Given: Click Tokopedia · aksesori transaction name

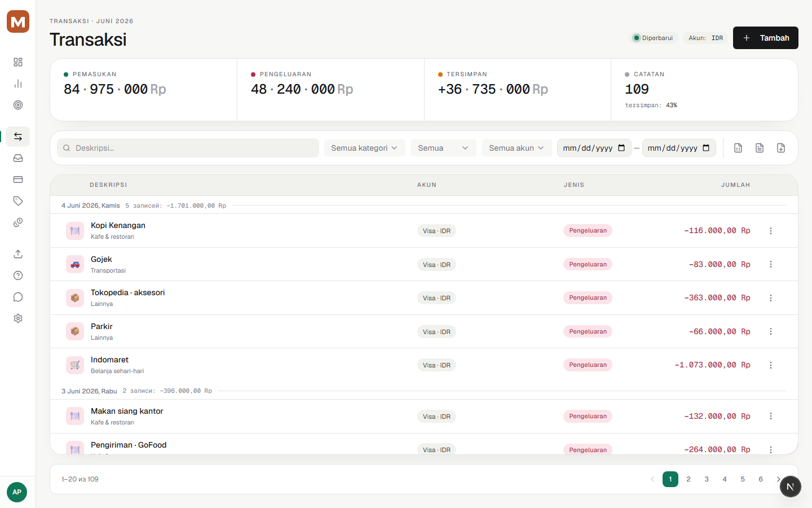Looking at the screenshot, I should (x=127, y=292).
